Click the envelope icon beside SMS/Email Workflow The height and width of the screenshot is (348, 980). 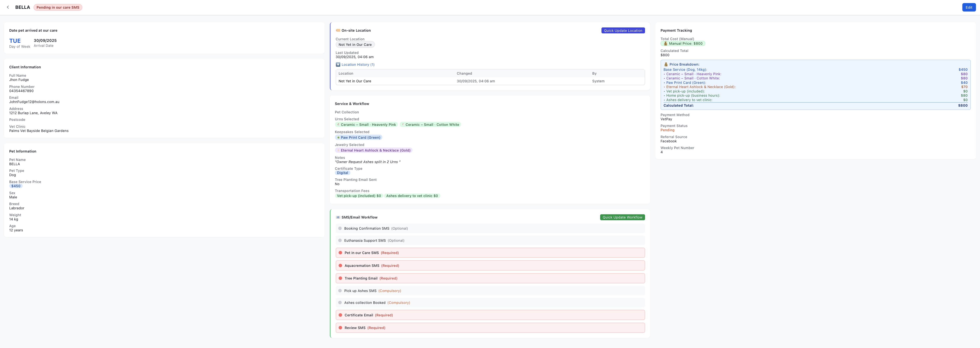point(338,218)
